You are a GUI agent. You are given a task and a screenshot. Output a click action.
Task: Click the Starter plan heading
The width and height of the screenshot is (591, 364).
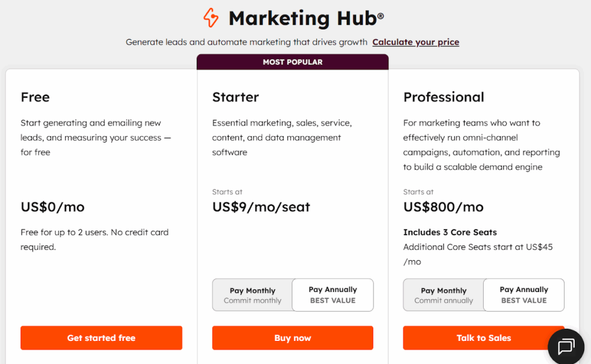click(x=235, y=97)
